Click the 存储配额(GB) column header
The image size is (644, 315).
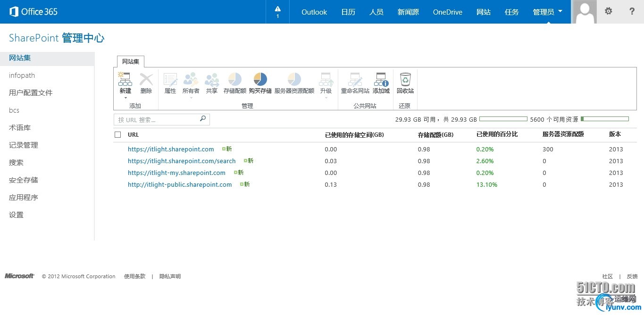click(435, 135)
